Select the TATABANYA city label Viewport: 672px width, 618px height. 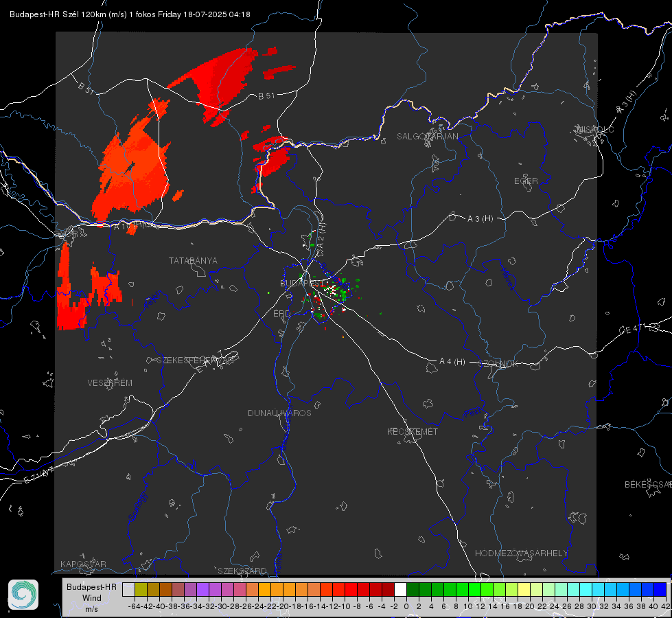click(x=193, y=260)
